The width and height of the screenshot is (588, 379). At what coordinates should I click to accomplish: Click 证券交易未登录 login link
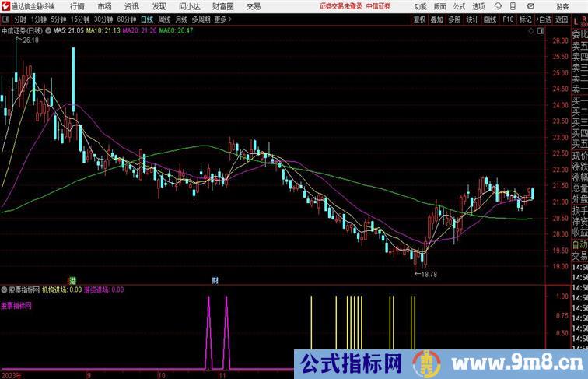(341, 6)
